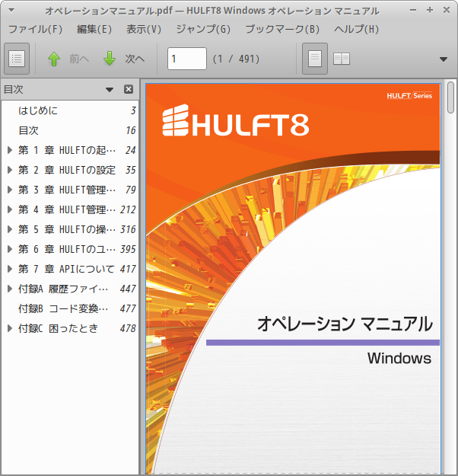Click the page number input field

coord(187,59)
